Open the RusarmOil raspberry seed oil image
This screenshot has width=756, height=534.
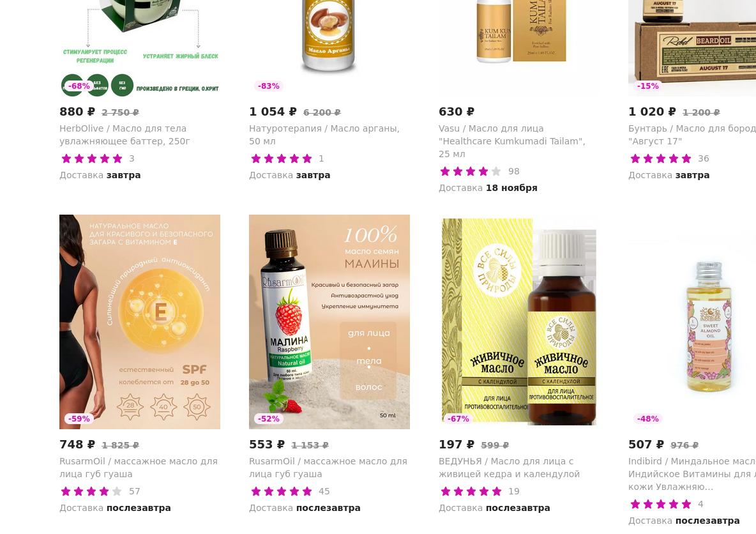(x=329, y=322)
